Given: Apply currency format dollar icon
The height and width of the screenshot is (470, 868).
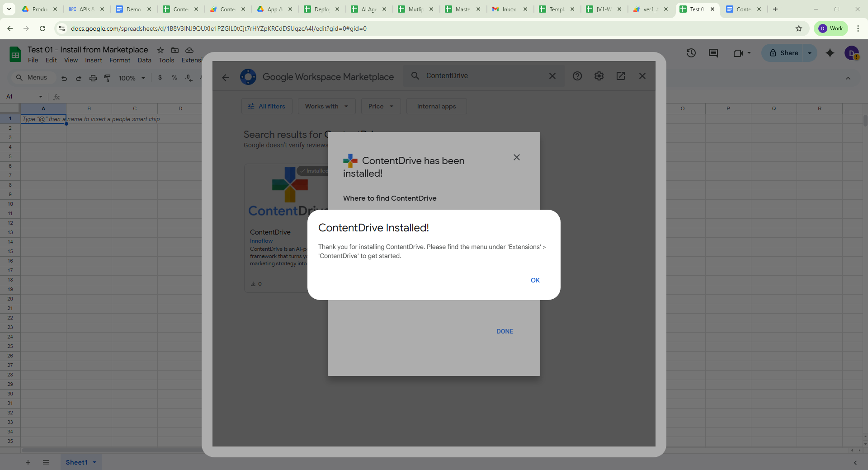Looking at the screenshot, I should click(160, 78).
